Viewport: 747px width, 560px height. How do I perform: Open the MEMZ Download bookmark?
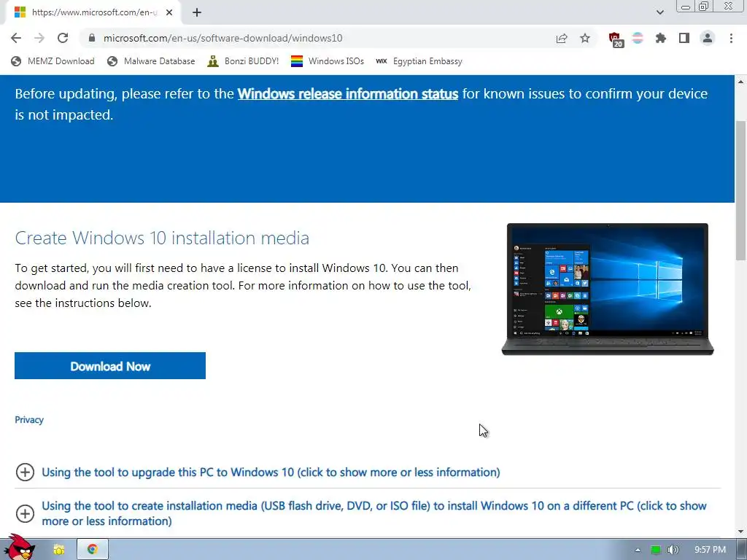click(x=53, y=61)
